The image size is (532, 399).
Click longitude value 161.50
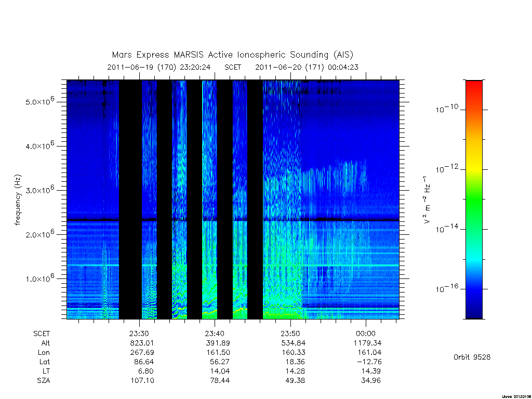click(x=218, y=353)
